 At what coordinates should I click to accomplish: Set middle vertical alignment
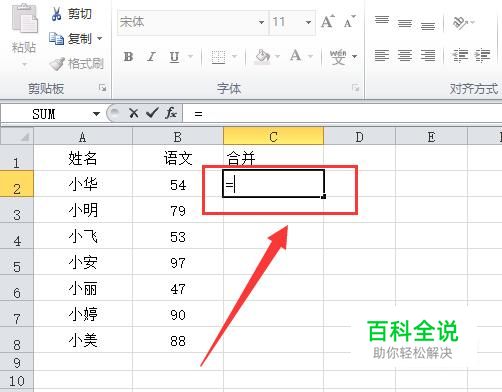click(405, 23)
